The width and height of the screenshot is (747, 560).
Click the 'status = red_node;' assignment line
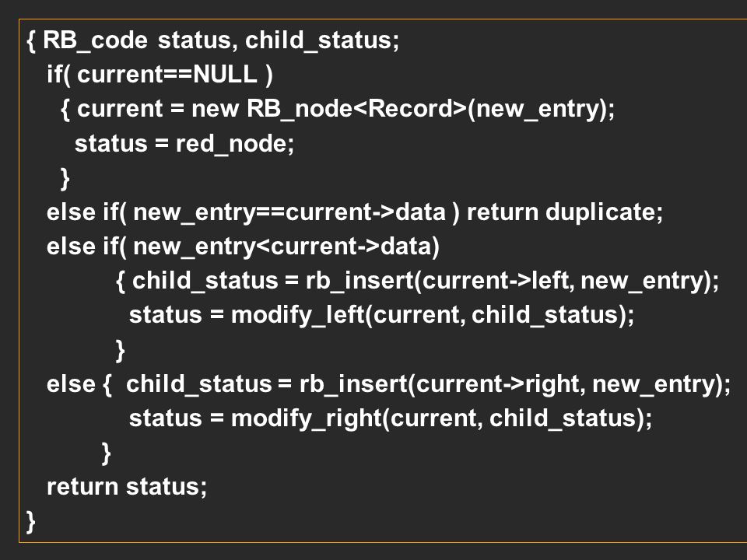click(x=184, y=144)
